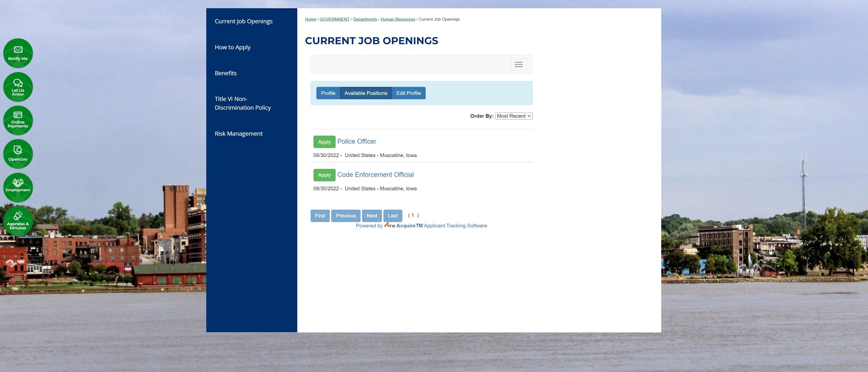Select Available Positions tab

[366, 93]
